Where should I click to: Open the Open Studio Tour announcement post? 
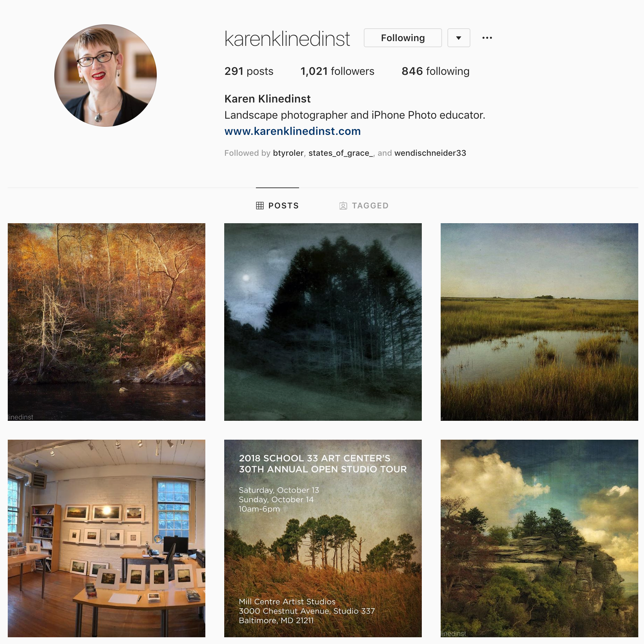[x=323, y=538]
